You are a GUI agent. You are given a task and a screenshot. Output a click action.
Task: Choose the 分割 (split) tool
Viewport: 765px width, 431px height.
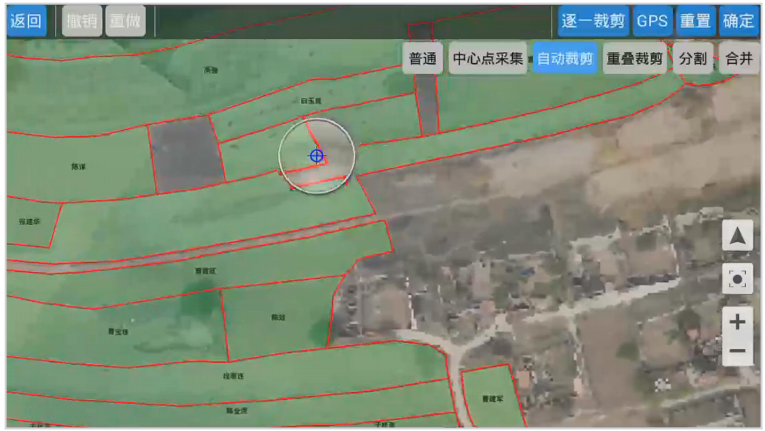(x=692, y=59)
